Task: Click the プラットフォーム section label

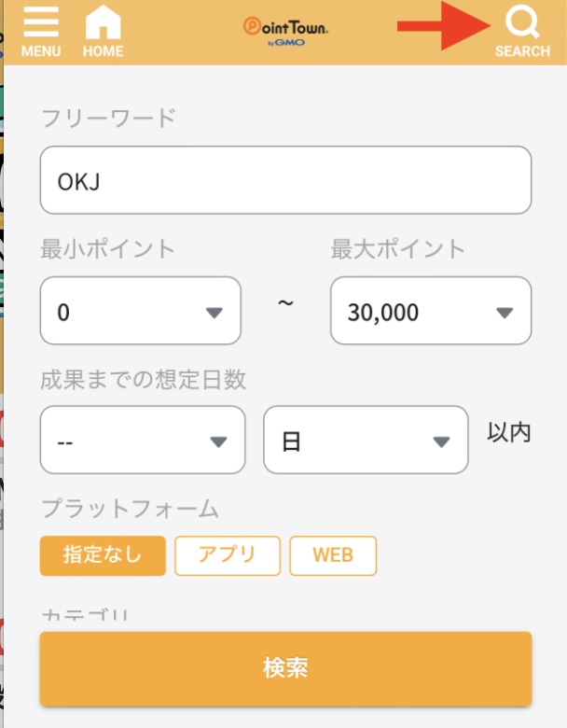Action: click(x=130, y=509)
